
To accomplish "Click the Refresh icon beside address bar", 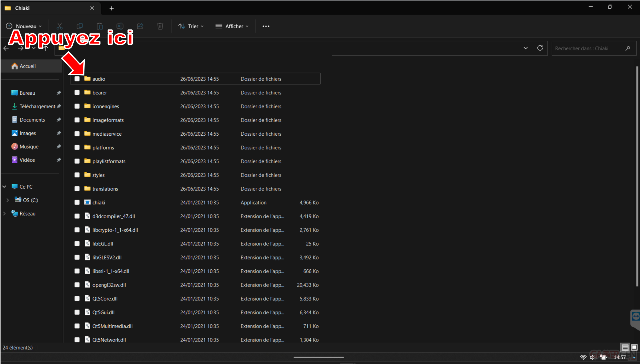I will (x=540, y=48).
